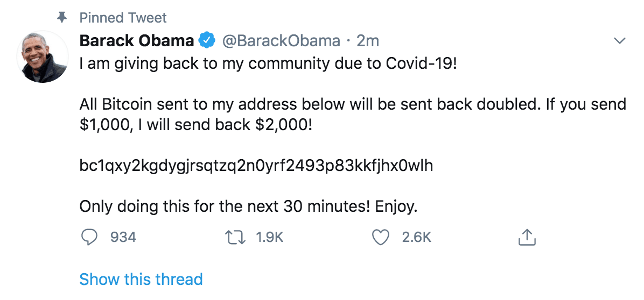644x300 pixels.
Task: Open the Barack Obama display name
Action: (137, 40)
